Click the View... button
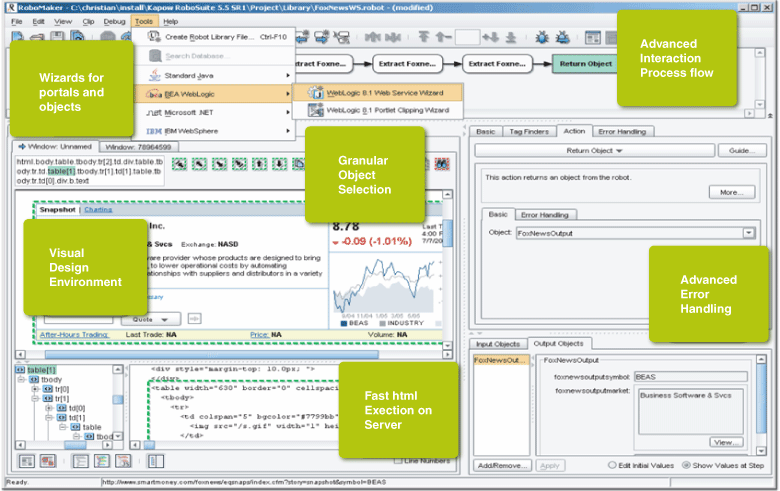Screen dimensions: 780x491 click(x=725, y=442)
